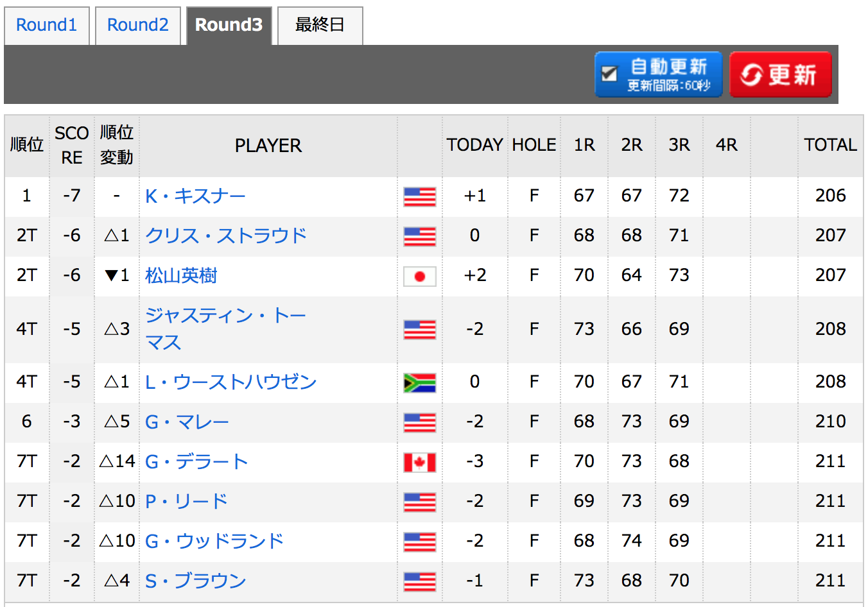The height and width of the screenshot is (607, 868).
Task: Click the red 更新 refresh button
Action: click(x=781, y=74)
